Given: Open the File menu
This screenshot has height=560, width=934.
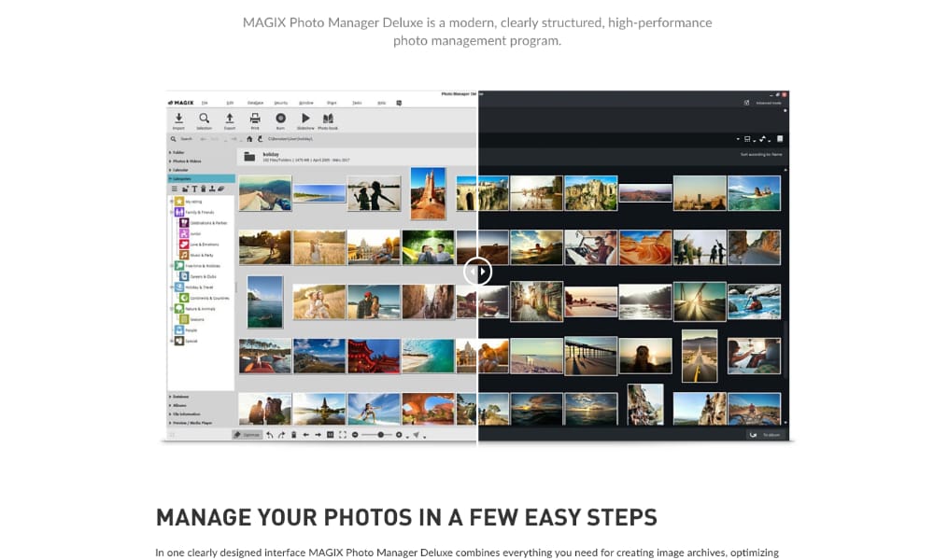Looking at the screenshot, I should point(205,103).
